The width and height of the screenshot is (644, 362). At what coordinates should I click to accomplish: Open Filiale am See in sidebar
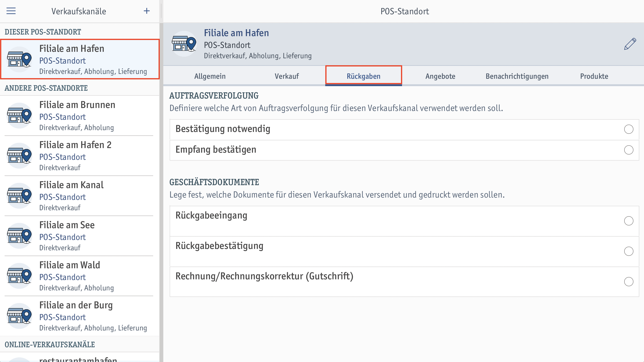[x=80, y=236]
